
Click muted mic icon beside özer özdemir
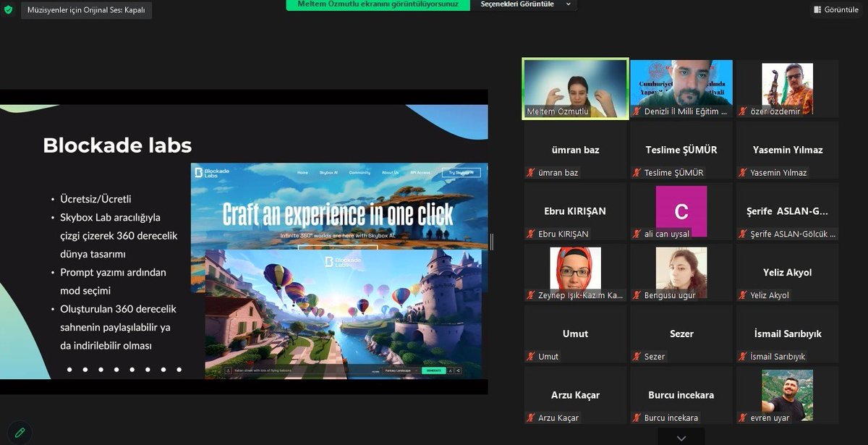(x=744, y=111)
